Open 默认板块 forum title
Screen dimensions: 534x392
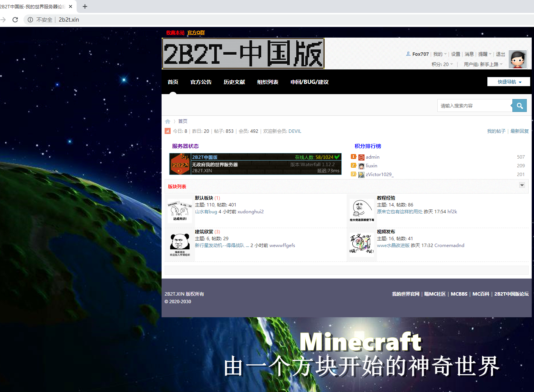[x=204, y=198]
